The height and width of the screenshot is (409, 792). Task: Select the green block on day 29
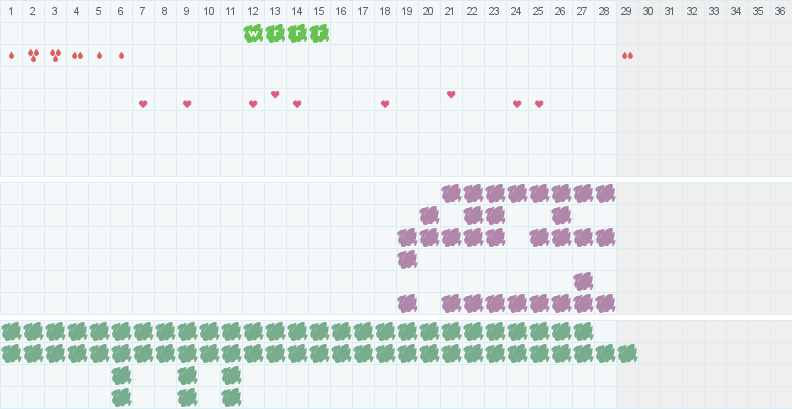pyautogui.click(x=627, y=353)
